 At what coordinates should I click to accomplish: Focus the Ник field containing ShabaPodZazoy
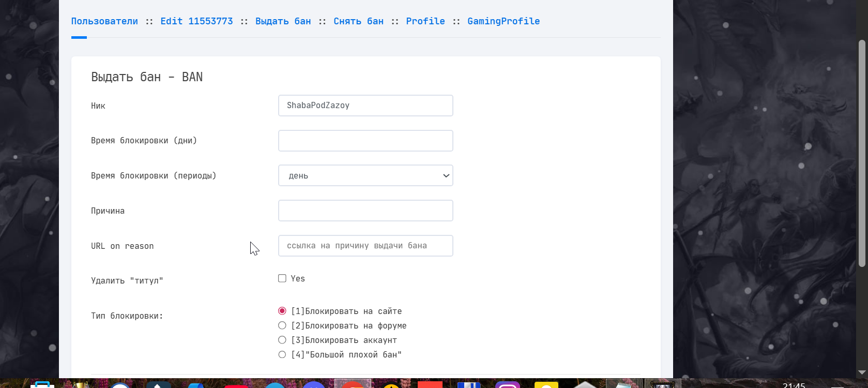[366, 106]
